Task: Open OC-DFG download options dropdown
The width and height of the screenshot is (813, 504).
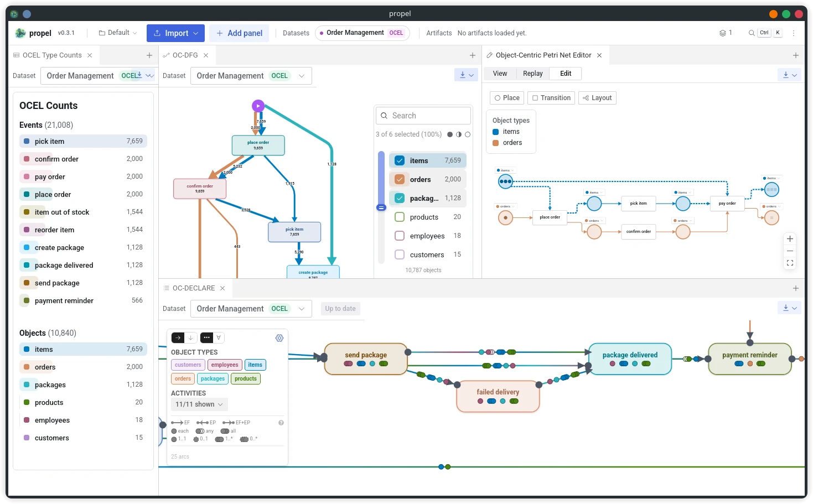Action: tap(466, 75)
